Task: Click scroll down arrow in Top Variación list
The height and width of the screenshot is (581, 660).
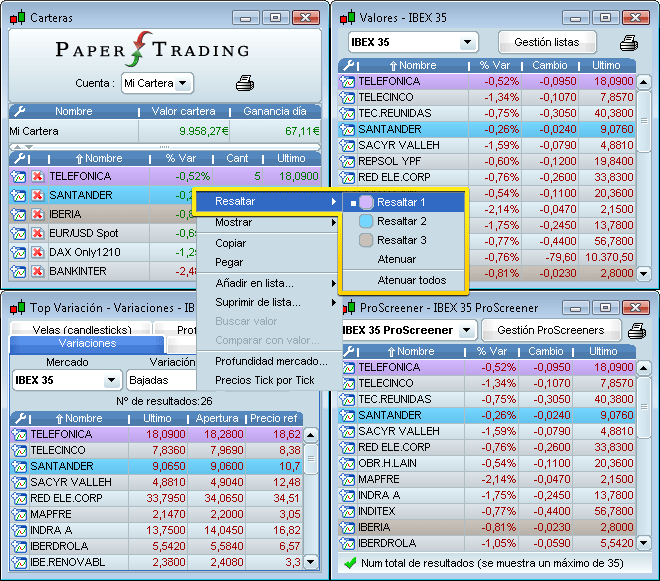Action: [311, 562]
